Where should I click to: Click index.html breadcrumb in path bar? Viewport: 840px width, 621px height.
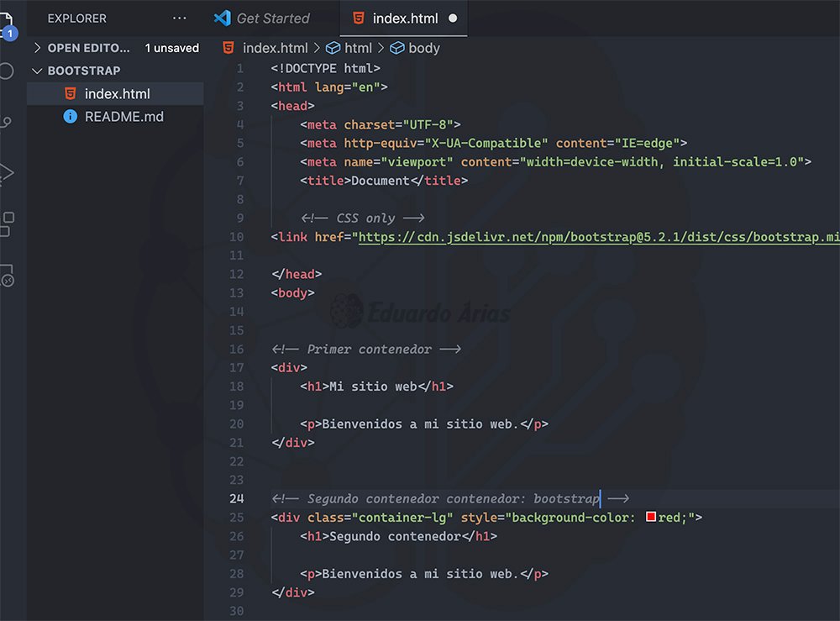point(275,48)
